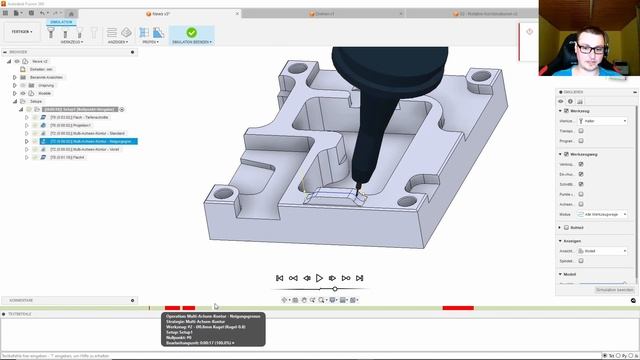The width and height of the screenshot is (640, 360).
Task: Select the first tool icon in Werkzeug group
Action: tap(51, 32)
